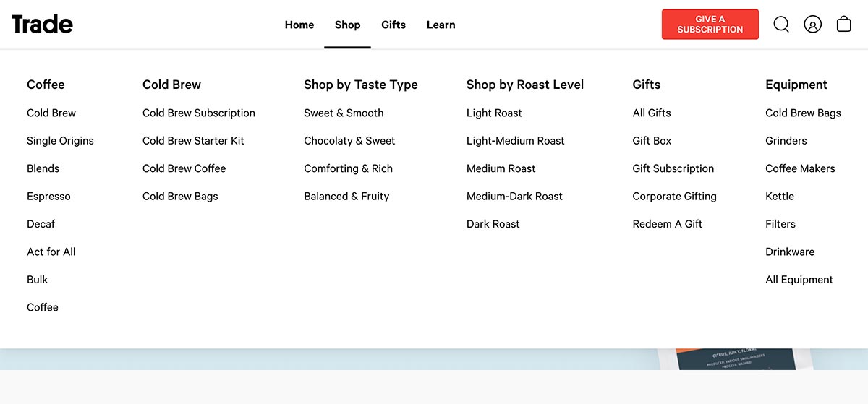Screen dimensions: 868x404
Task: Click the Coffee column heading
Action: coord(46,85)
